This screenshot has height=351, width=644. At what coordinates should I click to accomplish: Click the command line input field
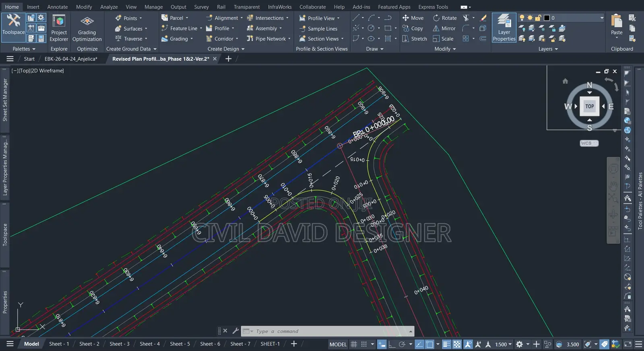327,331
